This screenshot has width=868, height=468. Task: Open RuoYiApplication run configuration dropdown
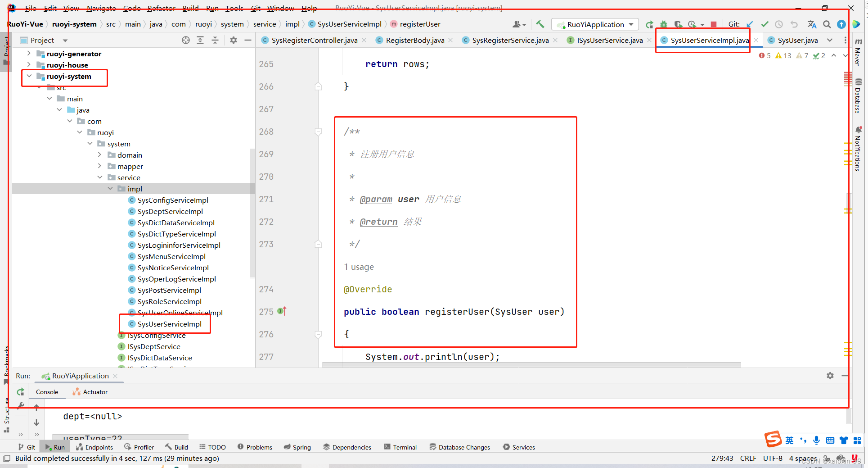point(595,24)
